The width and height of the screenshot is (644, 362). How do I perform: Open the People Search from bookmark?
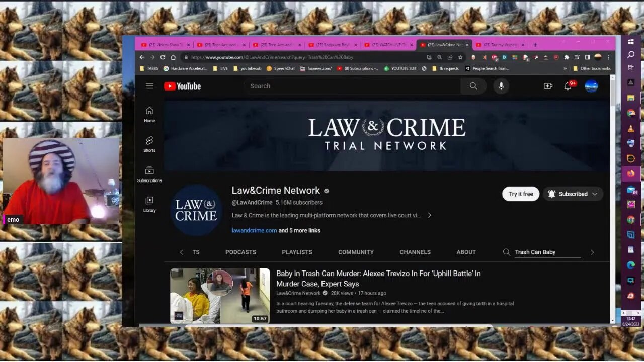point(488,68)
